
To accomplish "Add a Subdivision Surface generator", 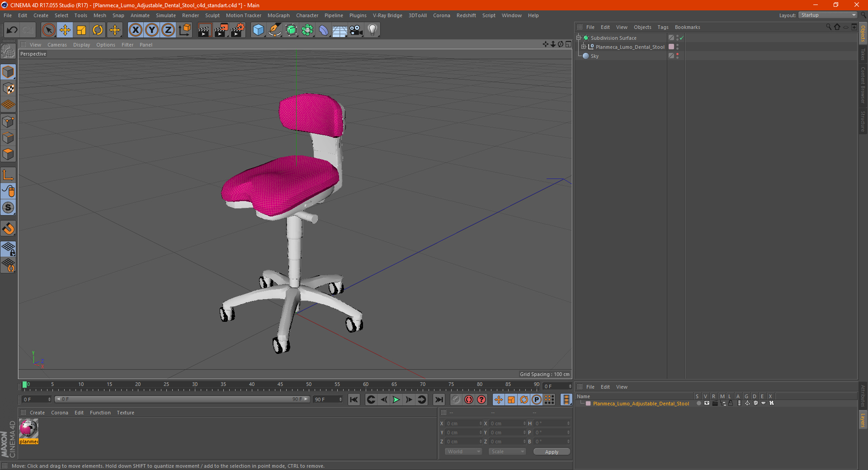I will coord(291,30).
